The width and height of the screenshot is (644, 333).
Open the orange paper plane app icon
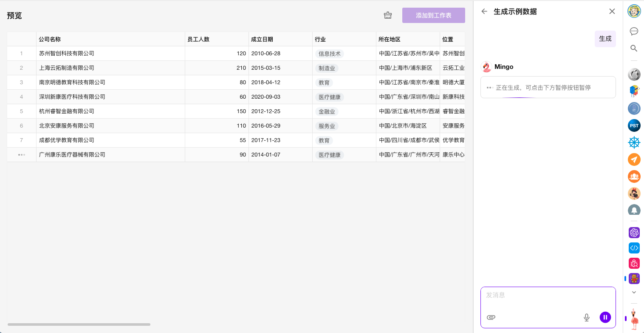634,159
